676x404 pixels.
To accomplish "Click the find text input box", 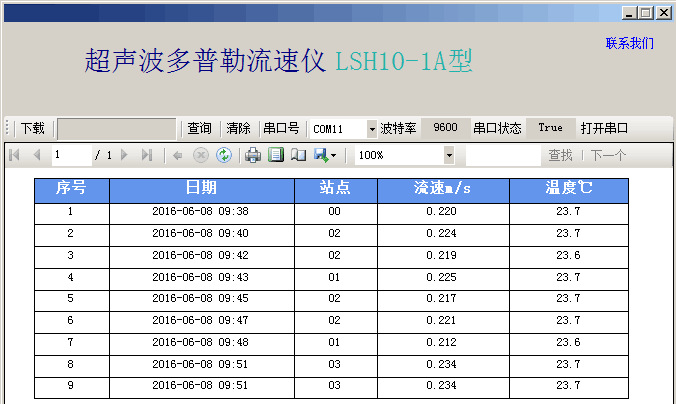I will 503,155.
